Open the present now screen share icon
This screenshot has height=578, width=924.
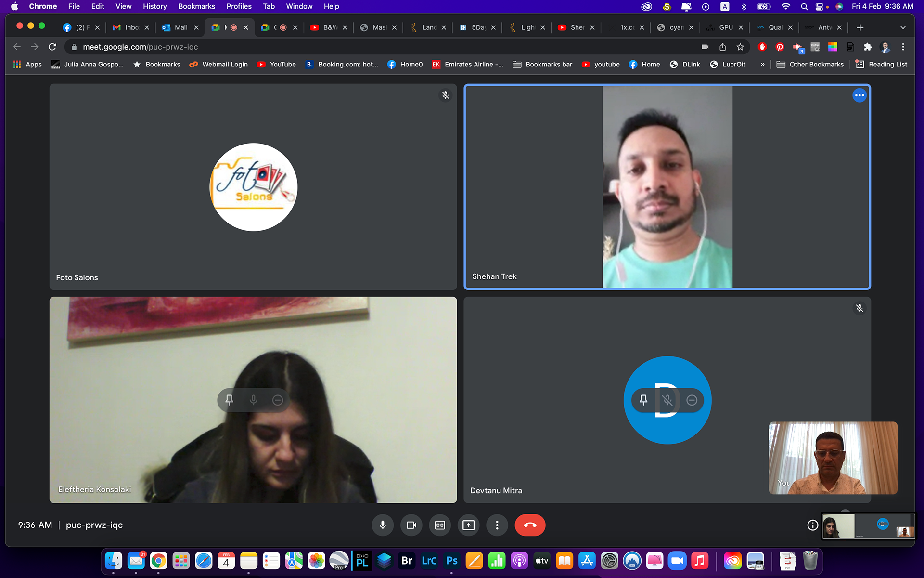click(468, 525)
